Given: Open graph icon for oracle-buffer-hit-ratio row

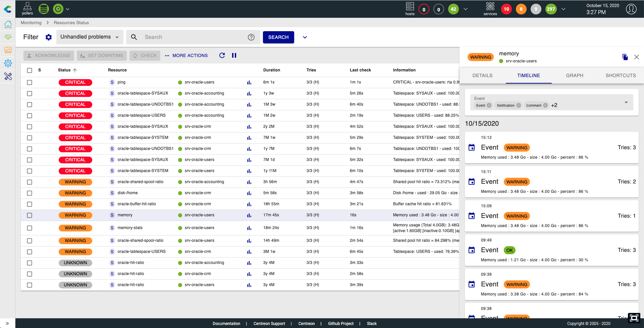Looking at the screenshot, I should (x=249, y=204).
